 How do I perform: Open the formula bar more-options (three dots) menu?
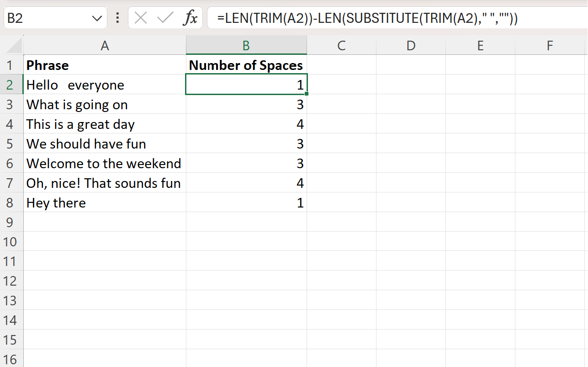click(x=117, y=17)
